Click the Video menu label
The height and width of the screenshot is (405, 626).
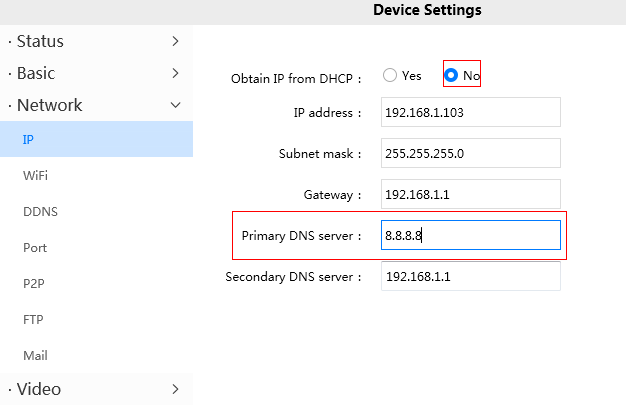[38, 388]
